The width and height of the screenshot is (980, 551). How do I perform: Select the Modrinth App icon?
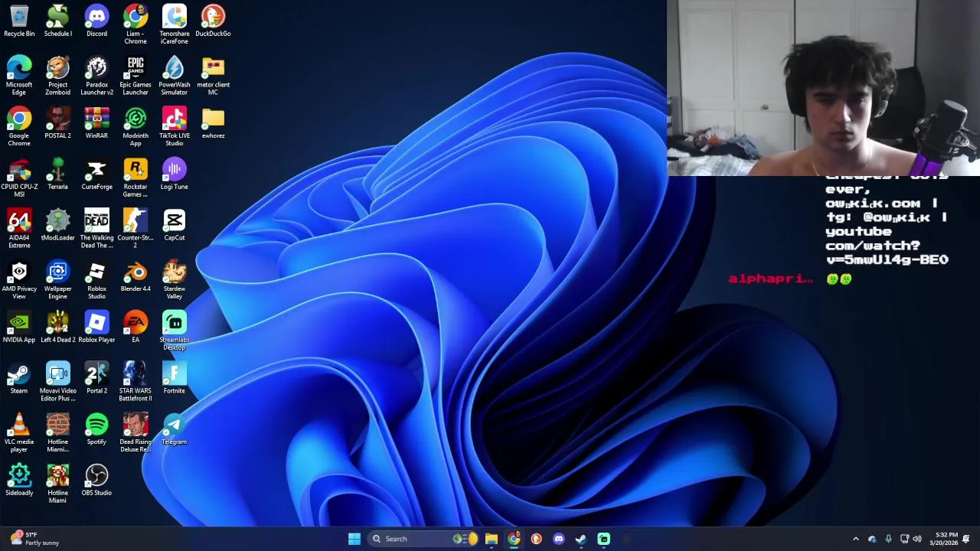click(136, 127)
